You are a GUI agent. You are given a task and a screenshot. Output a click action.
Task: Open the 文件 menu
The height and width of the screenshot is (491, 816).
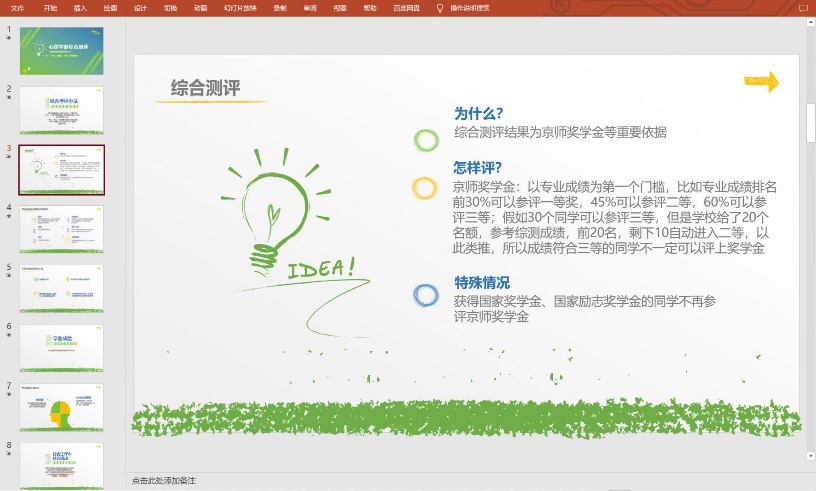[17, 7]
